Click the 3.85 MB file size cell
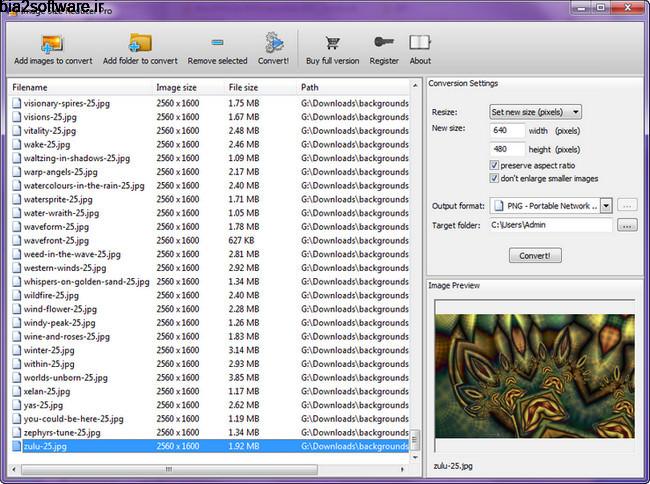This screenshot has width=650, height=484. click(244, 378)
